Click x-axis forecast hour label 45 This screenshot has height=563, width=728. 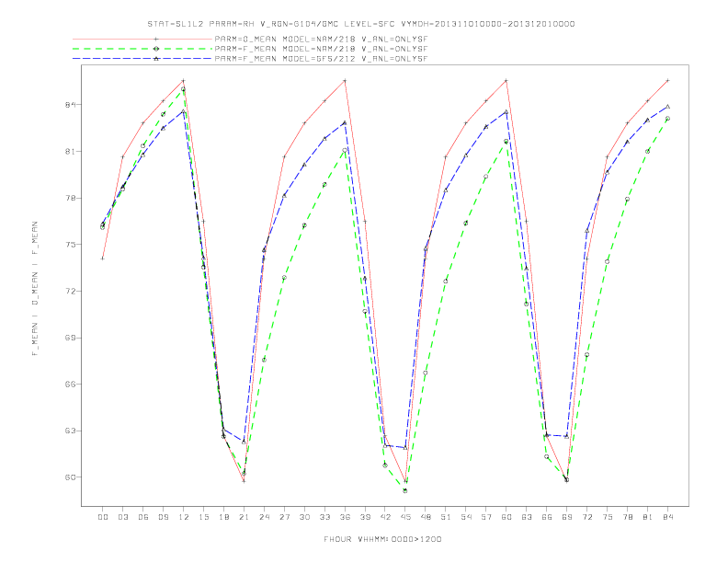point(405,517)
